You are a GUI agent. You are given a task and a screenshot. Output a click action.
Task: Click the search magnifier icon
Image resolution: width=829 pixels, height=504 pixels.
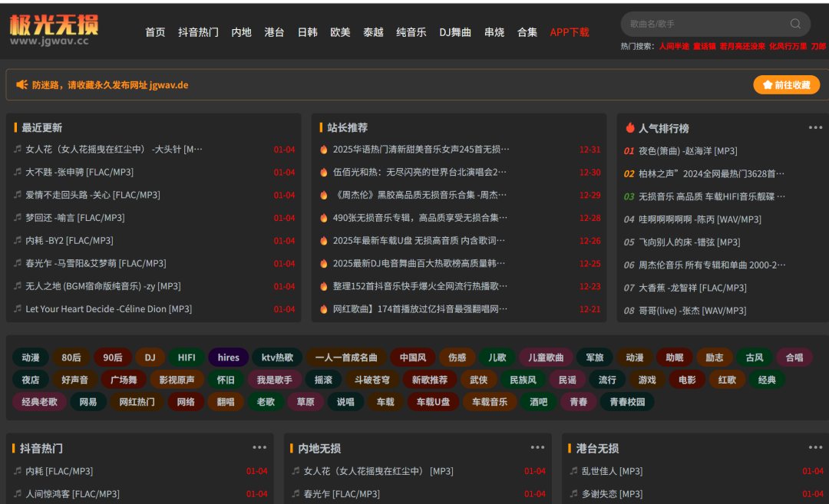[795, 24]
